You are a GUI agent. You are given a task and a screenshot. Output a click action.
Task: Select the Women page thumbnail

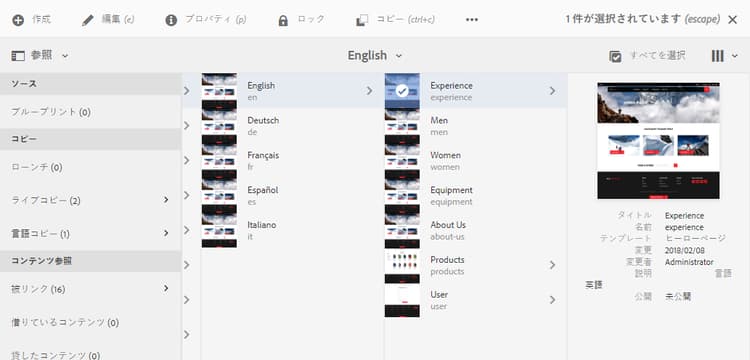click(402, 161)
